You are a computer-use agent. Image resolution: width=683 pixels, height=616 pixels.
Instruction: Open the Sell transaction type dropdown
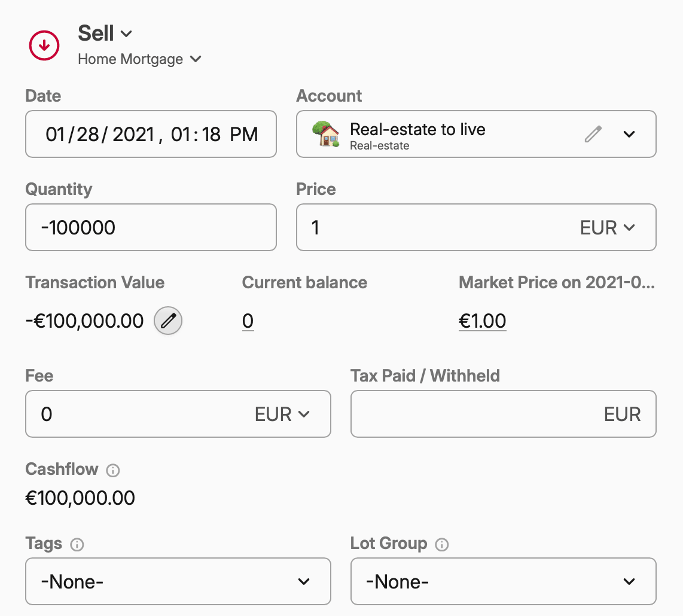126,33
